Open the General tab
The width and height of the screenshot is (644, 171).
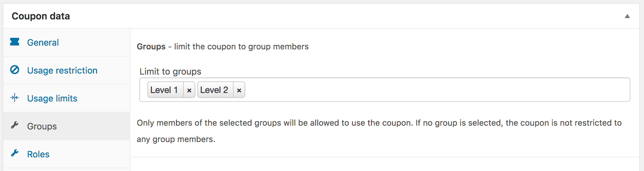click(x=43, y=43)
